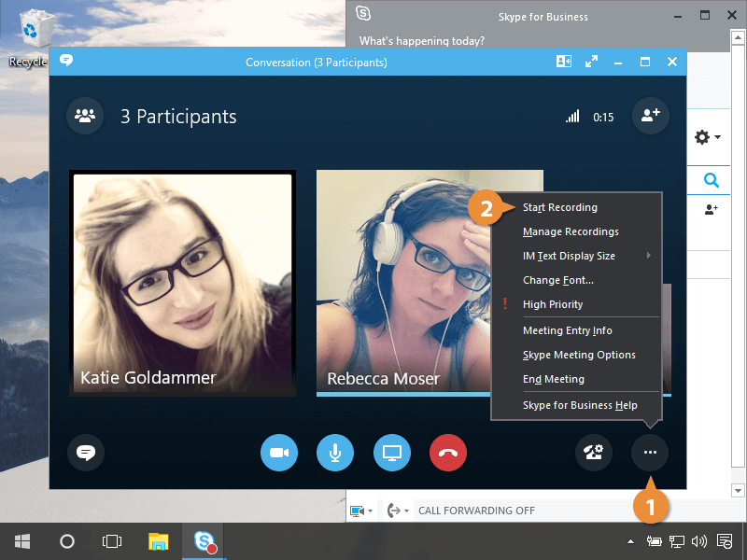This screenshot has height=560, width=747.
Task: Mute the microphone
Action: (x=335, y=453)
